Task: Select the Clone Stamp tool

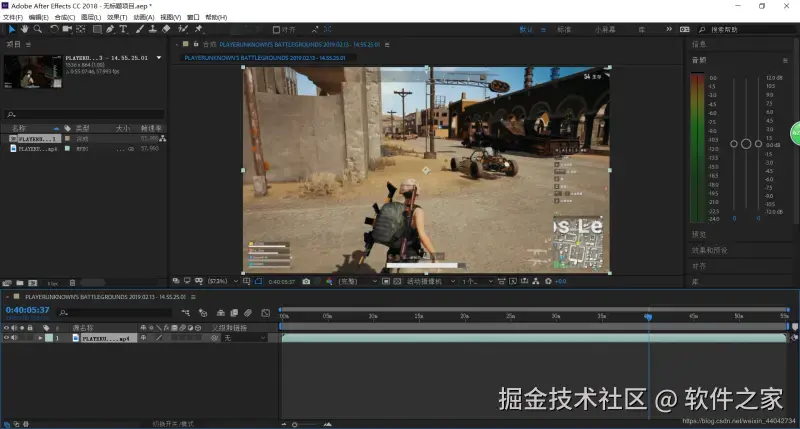Action: pos(152,29)
